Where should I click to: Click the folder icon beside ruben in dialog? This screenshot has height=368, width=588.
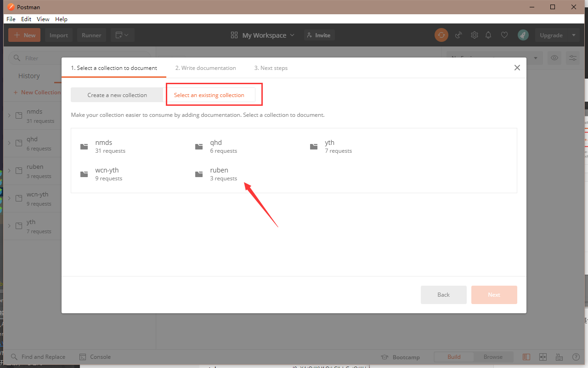(x=199, y=174)
